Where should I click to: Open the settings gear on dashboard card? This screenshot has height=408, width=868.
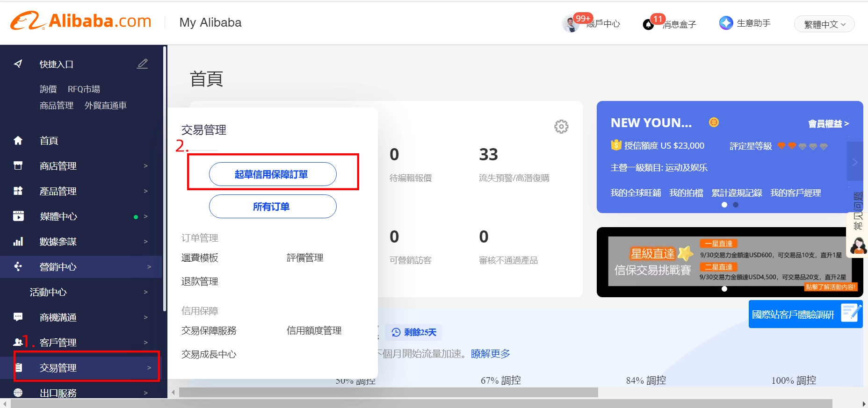click(x=561, y=126)
